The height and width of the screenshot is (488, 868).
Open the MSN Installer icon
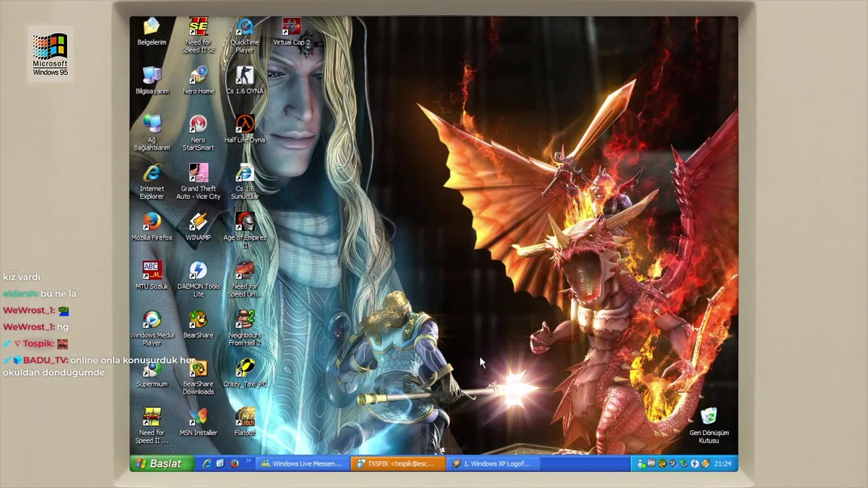[x=198, y=423]
